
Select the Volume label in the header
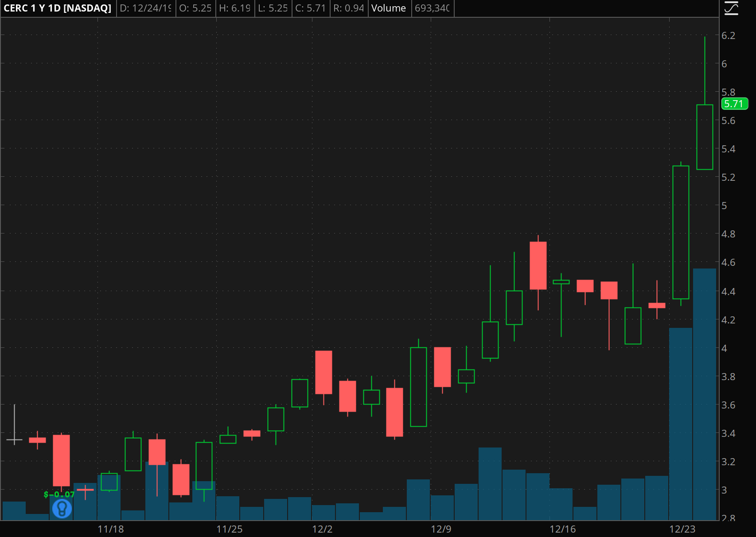388,8
